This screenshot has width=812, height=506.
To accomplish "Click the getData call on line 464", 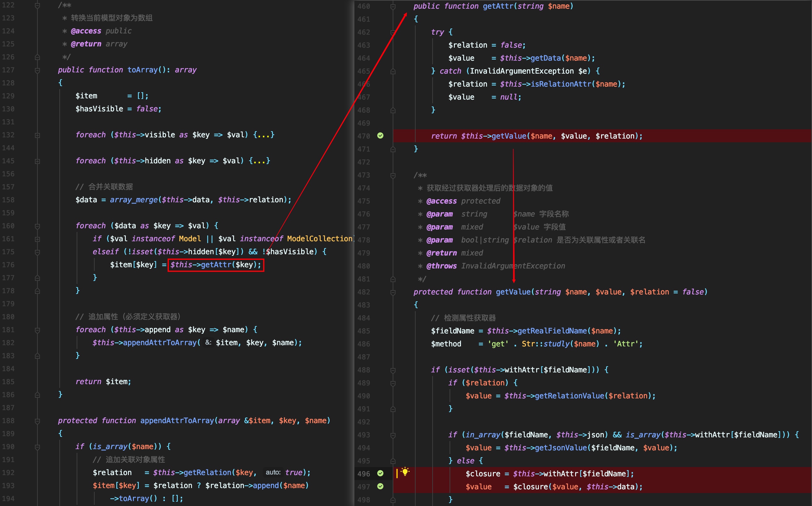I will coord(545,58).
